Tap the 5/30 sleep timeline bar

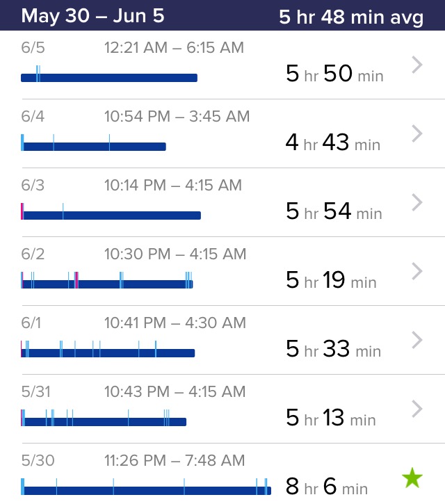(x=146, y=490)
